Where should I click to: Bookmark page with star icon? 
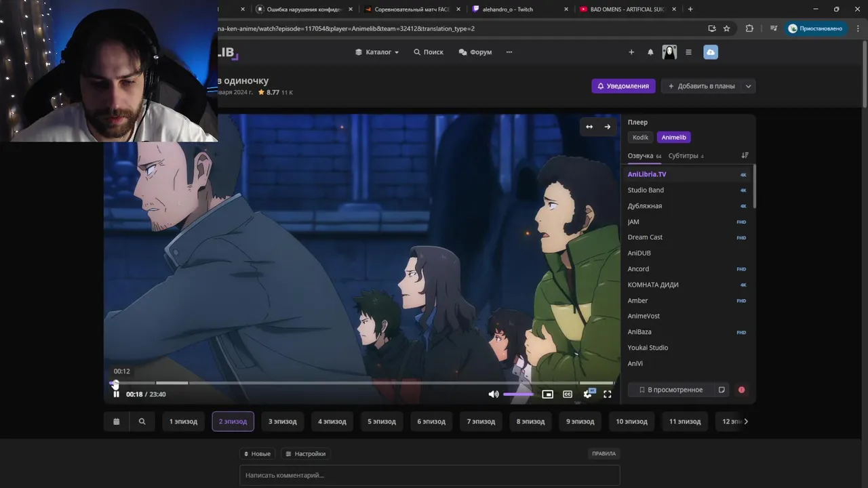click(726, 28)
